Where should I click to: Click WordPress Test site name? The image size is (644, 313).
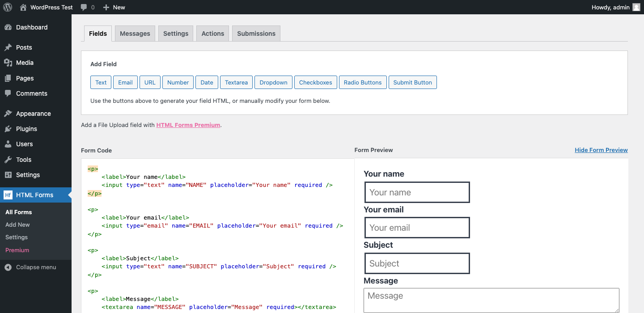pyautogui.click(x=51, y=7)
